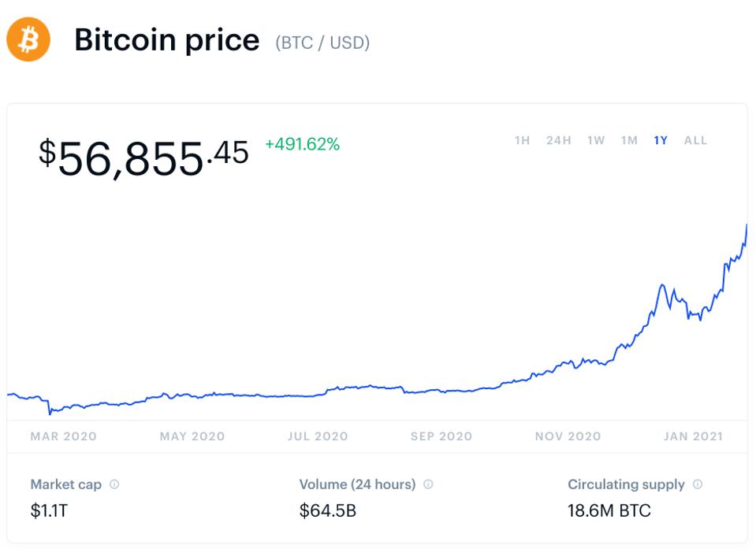The width and height of the screenshot is (756, 549).
Task: Switch the chart to 1H range
Action: tap(522, 140)
